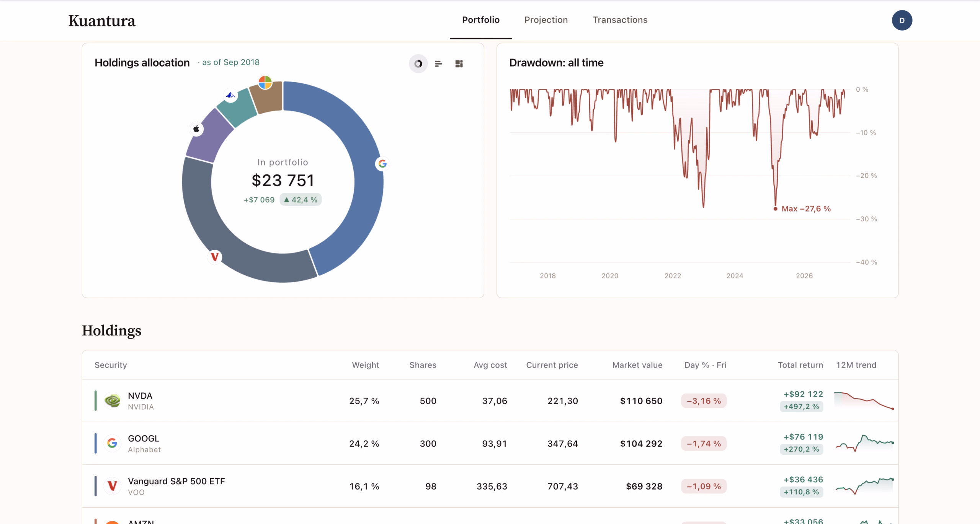This screenshot has width=980, height=524.
Task: Switch allocation to bar list view
Action: pos(438,64)
